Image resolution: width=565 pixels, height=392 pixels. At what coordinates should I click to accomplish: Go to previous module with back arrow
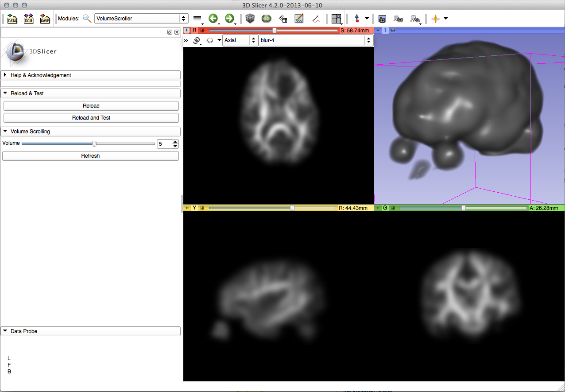(213, 19)
